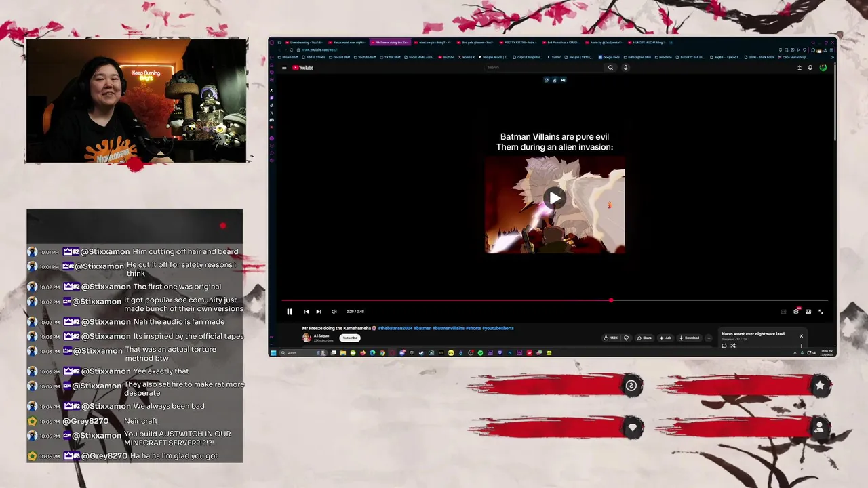Screen dimensions: 868x488
Task: Switch to the 'HUNGRY MUCH?' browser tab
Action: pyautogui.click(x=648, y=43)
